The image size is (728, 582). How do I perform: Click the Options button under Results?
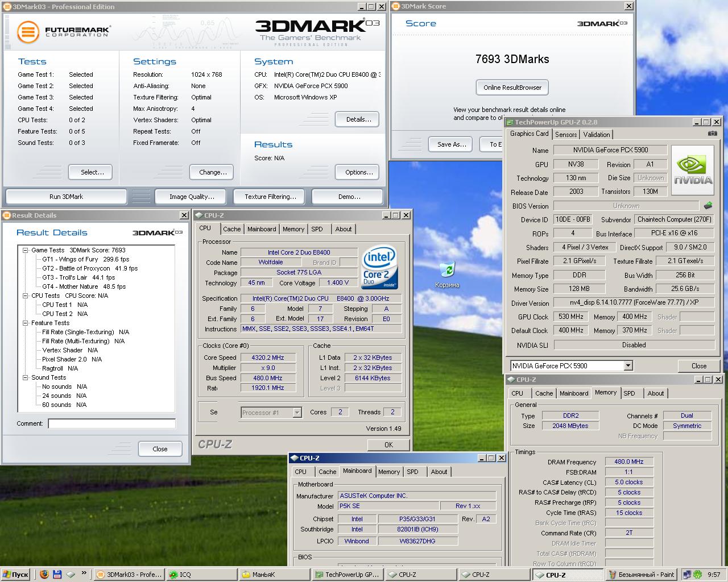pos(358,172)
